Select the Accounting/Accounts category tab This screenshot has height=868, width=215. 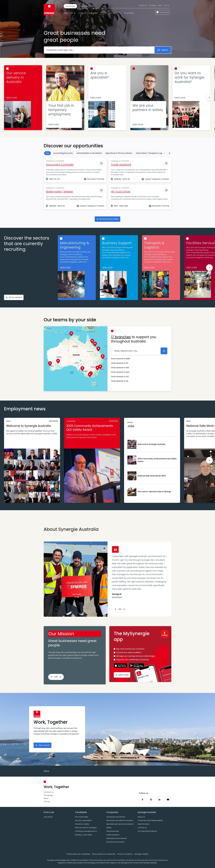pos(63,153)
